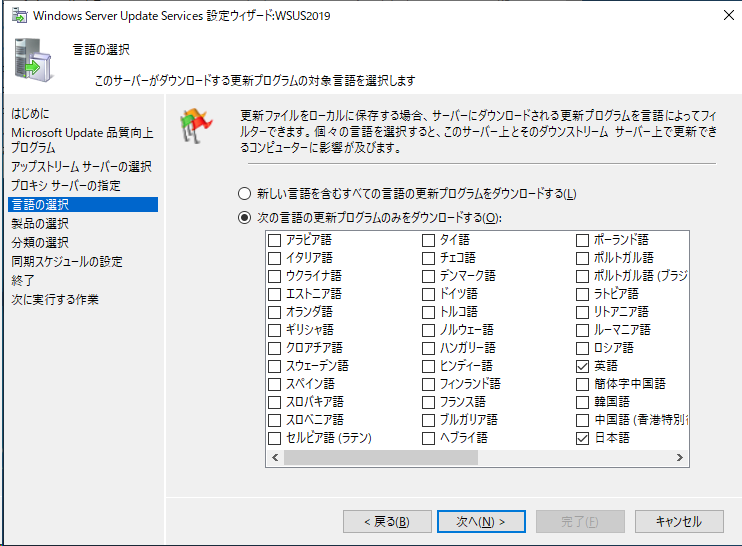Viewport: 742px width, 546px height.
Task: Check the タイ語 checkbox
Action: pyautogui.click(x=428, y=240)
